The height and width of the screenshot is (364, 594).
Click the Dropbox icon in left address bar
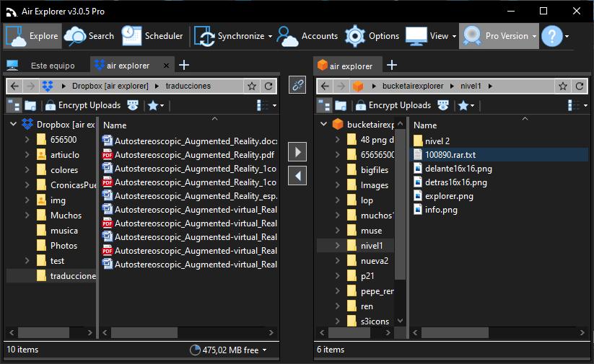(x=48, y=86)
